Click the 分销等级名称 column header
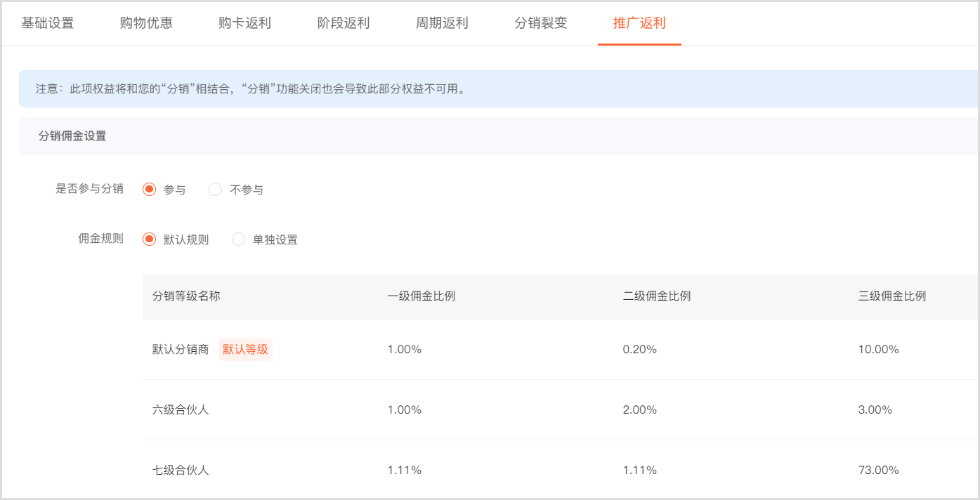This screenshot has width=980, height=500. click(x=186, y=296)
